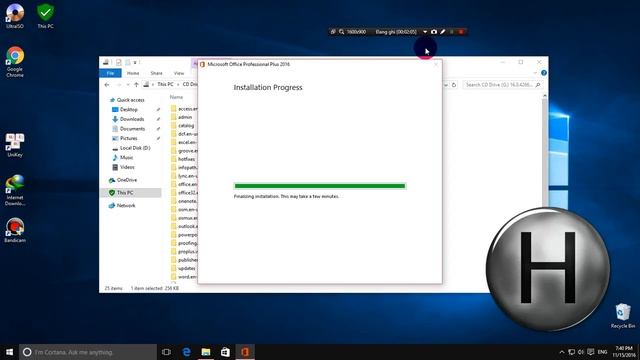
Task: Switch to the Home ribbon tab
Action: pyautogui.click(x=133, y=73)
